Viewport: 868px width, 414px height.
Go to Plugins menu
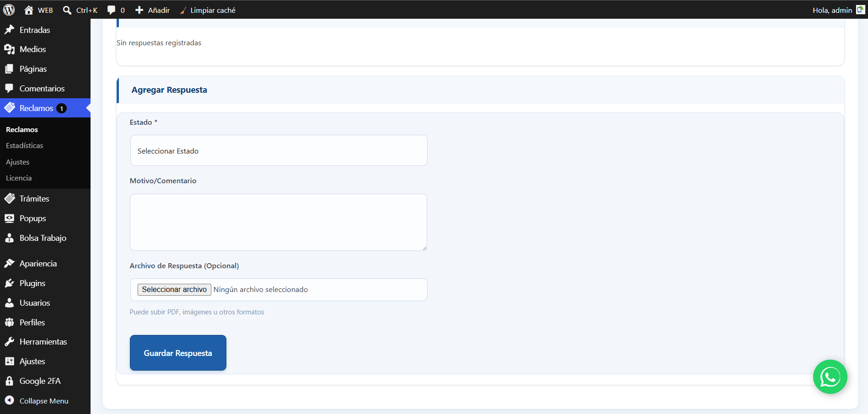pyautogui.click(x=32, y=283)
